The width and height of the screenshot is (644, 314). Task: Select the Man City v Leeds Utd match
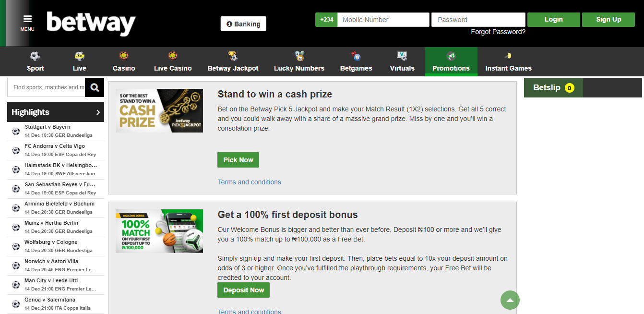pos(56,285)
